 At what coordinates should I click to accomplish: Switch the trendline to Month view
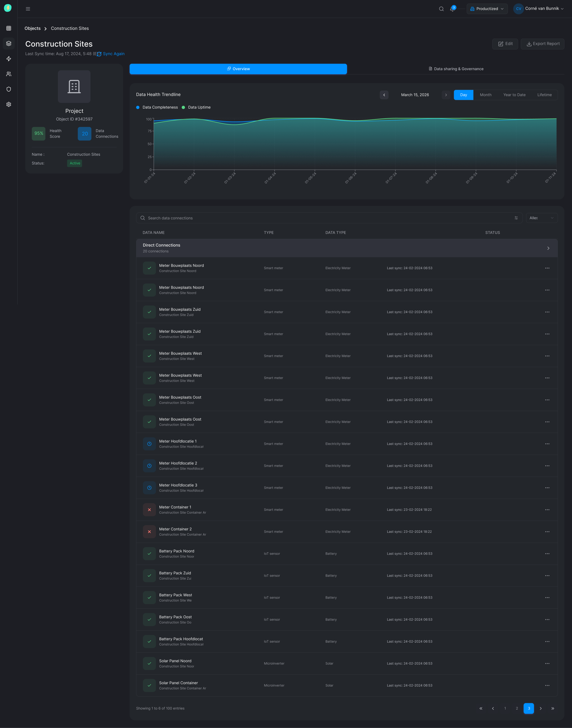485,95
